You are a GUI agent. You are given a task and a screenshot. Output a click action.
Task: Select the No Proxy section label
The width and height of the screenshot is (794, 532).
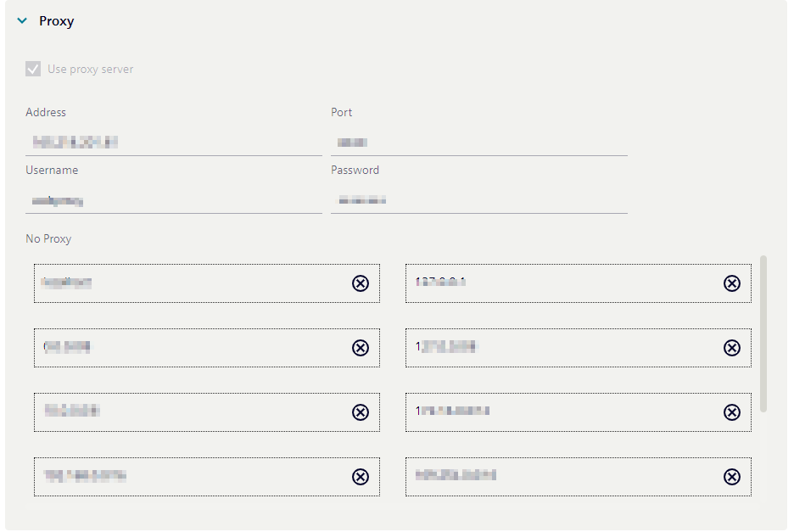point(48,238)
